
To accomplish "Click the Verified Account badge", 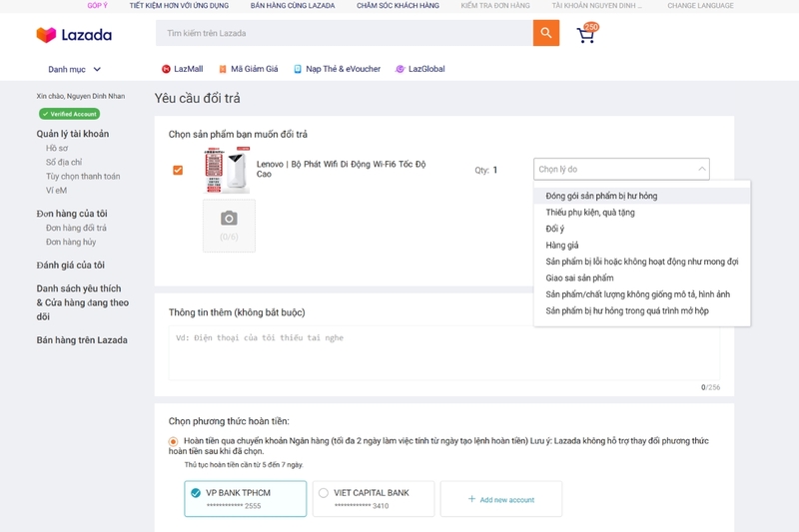I will click(x=69, y=114).
